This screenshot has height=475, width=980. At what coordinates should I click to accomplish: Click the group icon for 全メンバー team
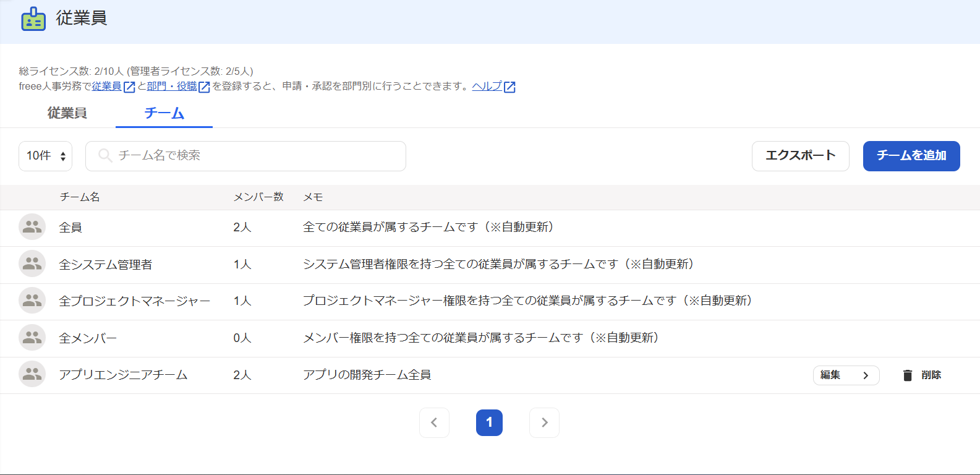point(32,338)
